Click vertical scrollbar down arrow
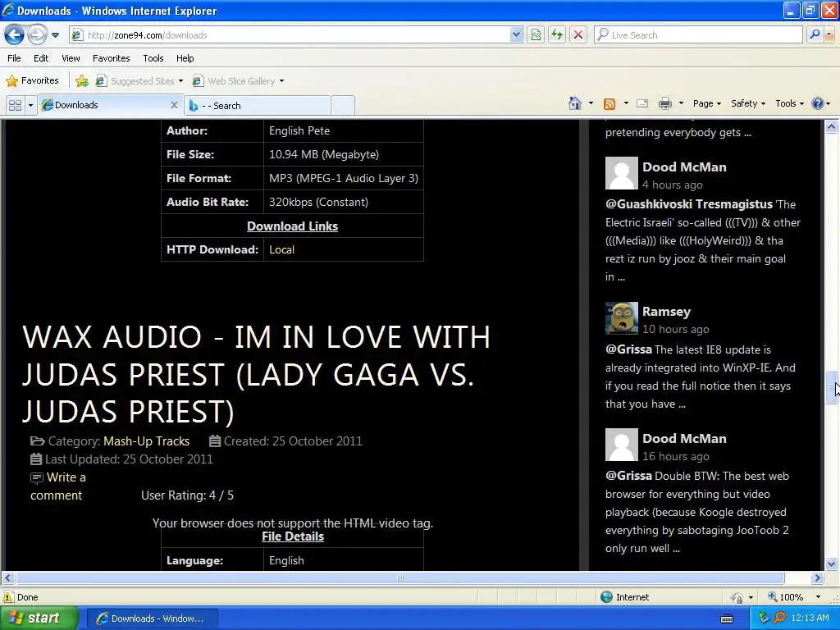 832,564
